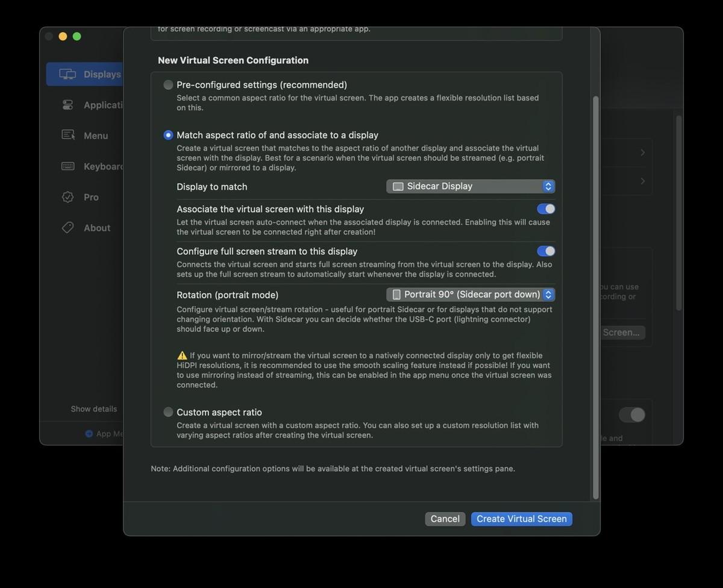Click Create Virtual Screen button
This screenshot has height=588, width=723.
[522, 519]
